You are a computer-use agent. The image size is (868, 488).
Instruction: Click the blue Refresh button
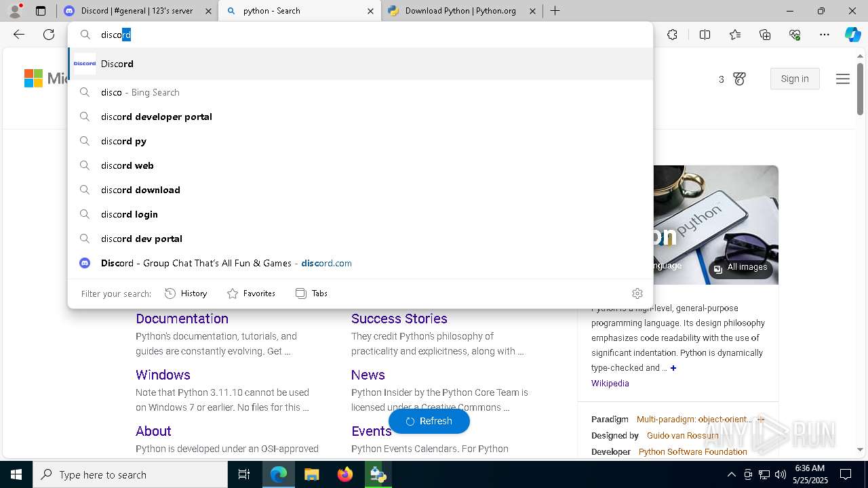429,421
